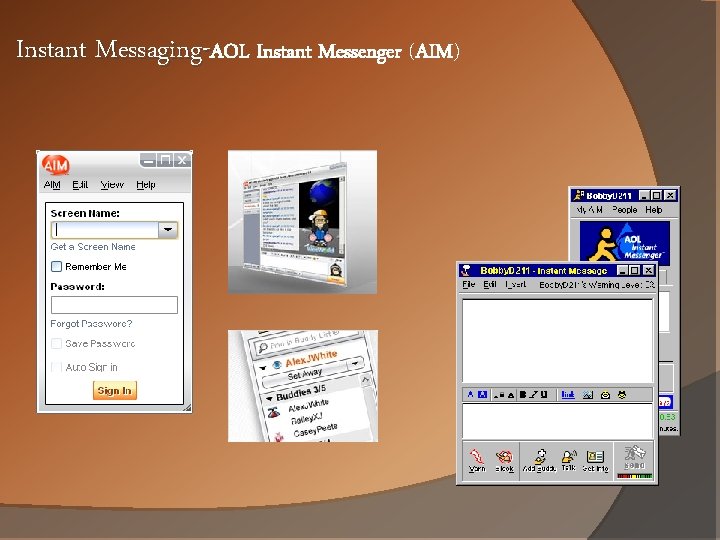Check the Remember Me checkbox

[x=56, y=266]
